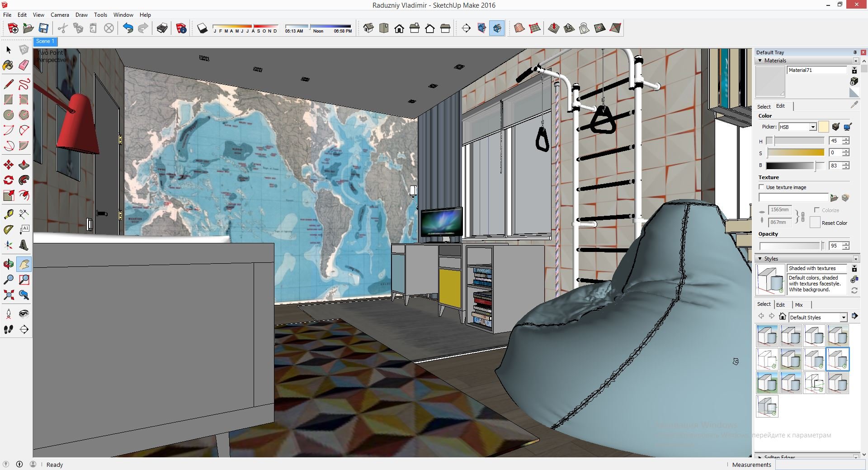Click the Opacity slider track
868x470 pixels.
coord(789,246)
